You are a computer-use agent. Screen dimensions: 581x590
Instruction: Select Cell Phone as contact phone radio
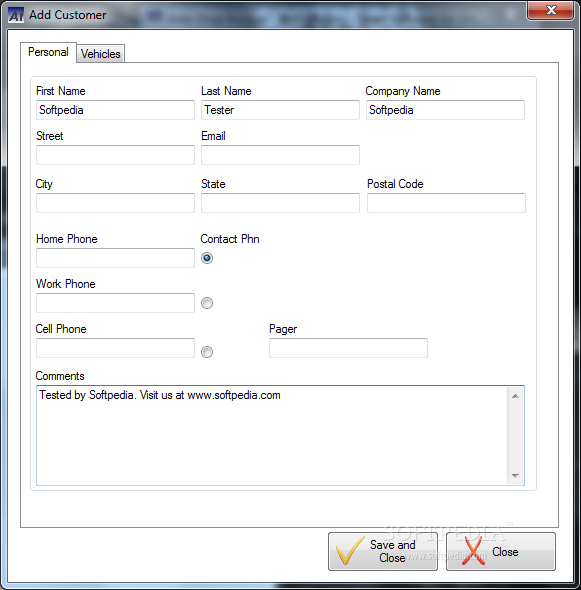207,352
